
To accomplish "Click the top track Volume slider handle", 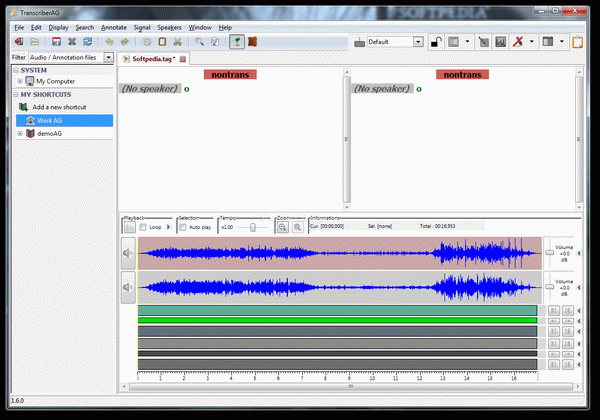I will [x=549, y=252].
